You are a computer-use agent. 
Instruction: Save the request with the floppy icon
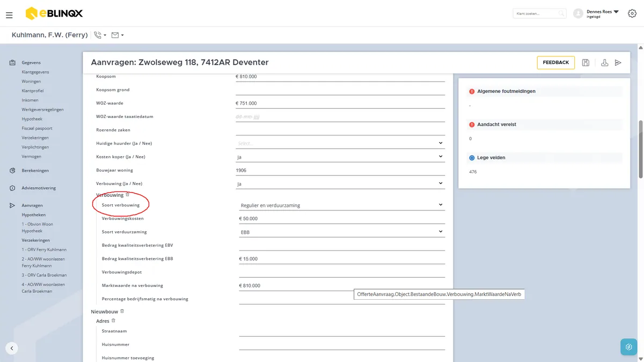pyautogui.click(x=586, y=63)
